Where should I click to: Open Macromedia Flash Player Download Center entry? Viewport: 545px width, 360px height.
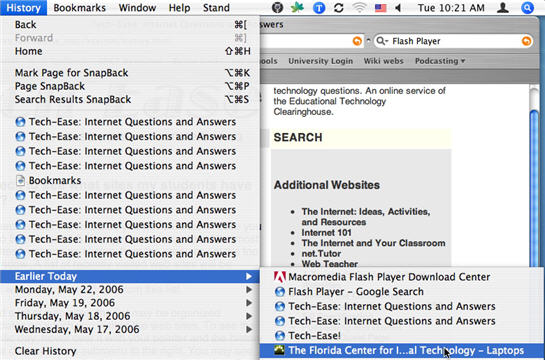[402, 277]
